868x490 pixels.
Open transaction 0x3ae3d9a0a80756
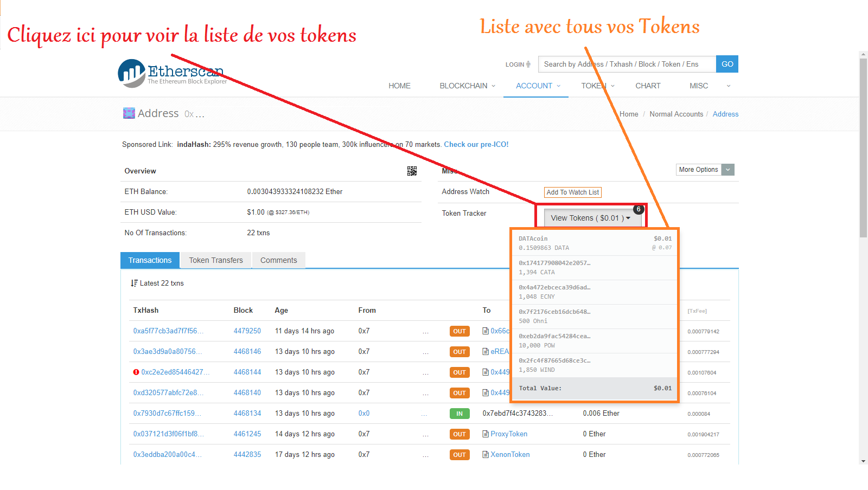(168, 352)
